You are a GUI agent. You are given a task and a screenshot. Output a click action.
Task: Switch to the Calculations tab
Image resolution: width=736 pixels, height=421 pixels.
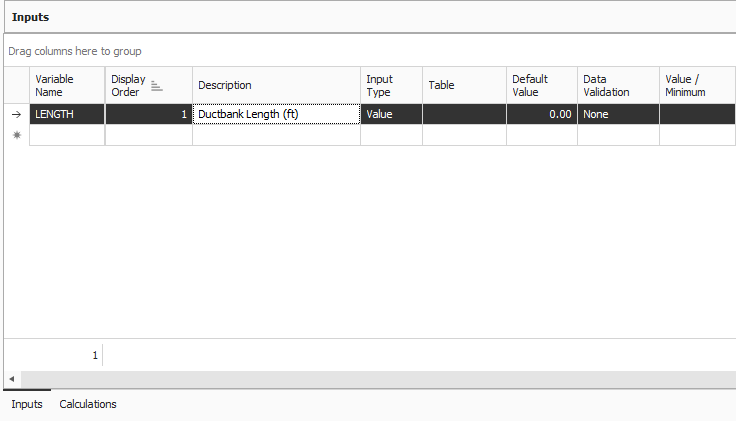point(88,404)
